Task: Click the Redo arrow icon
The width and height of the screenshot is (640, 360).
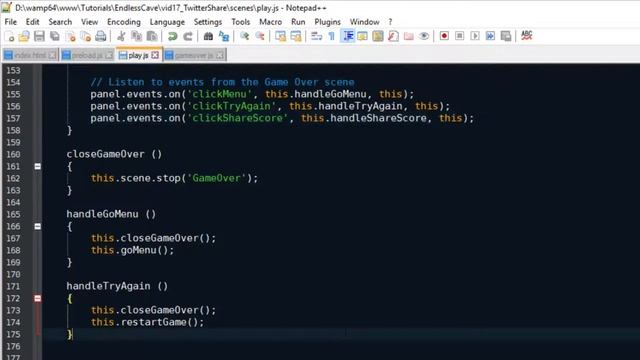Action: coord(188,36)
